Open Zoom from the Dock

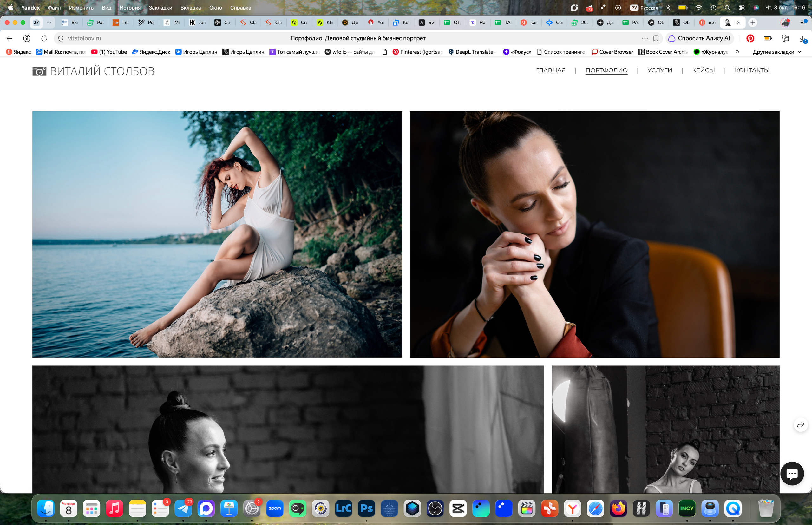tap(275, 508)
